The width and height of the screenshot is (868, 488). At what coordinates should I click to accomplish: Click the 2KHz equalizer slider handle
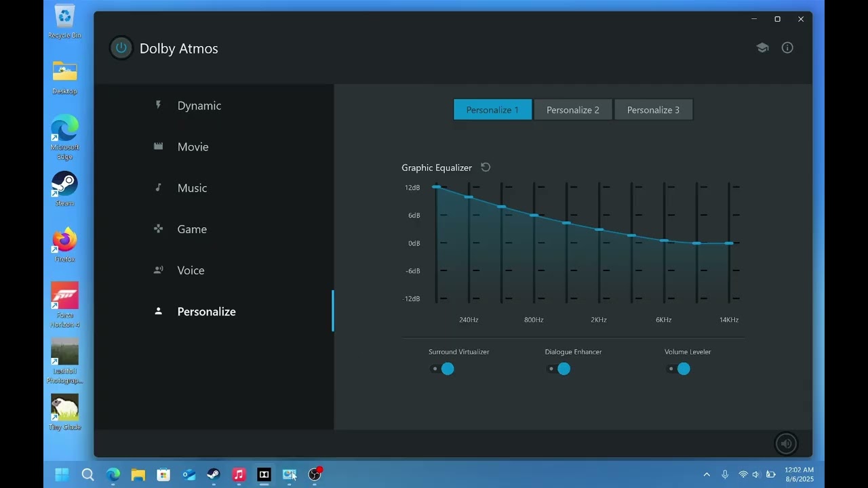click(x=599, y=230)
